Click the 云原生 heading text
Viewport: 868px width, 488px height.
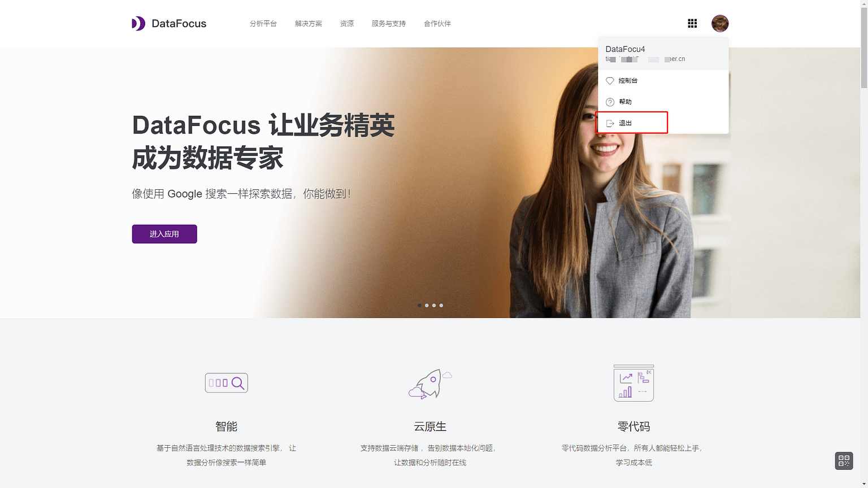[430, 426]
